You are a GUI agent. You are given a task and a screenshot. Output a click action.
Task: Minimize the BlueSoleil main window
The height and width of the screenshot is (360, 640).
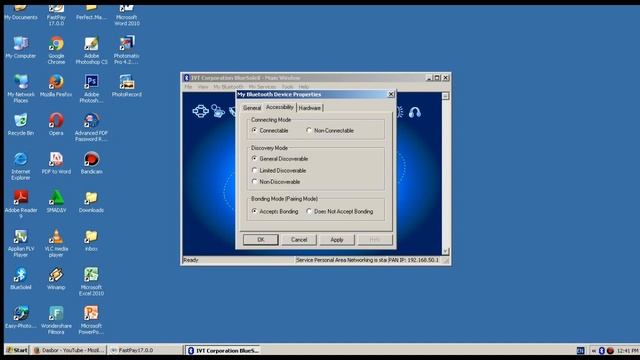[x=429, y=78]
